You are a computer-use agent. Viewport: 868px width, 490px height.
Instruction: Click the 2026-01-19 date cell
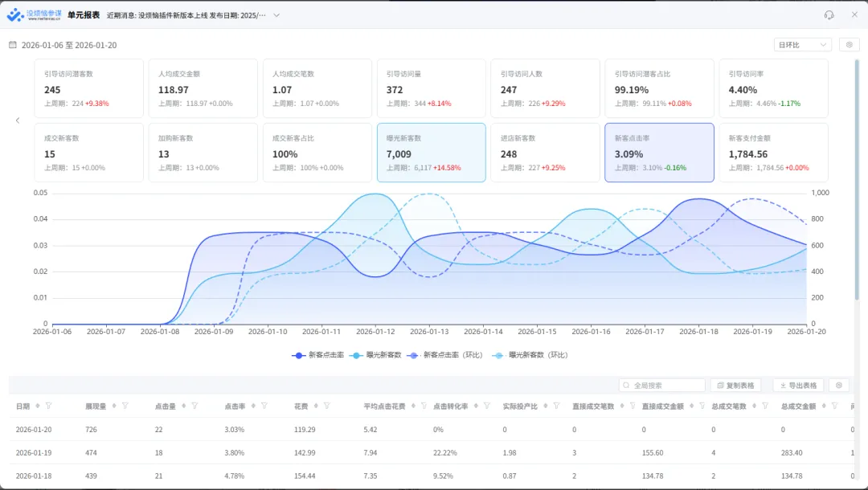point(34,452)
